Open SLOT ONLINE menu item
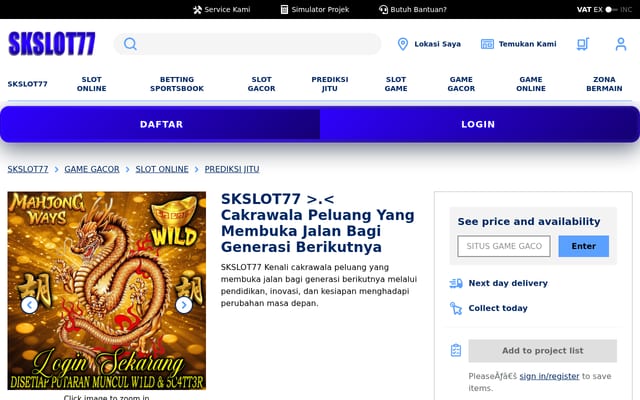This screenshot has height=400, width=640. pyautogui.click(x=91, y=84)
